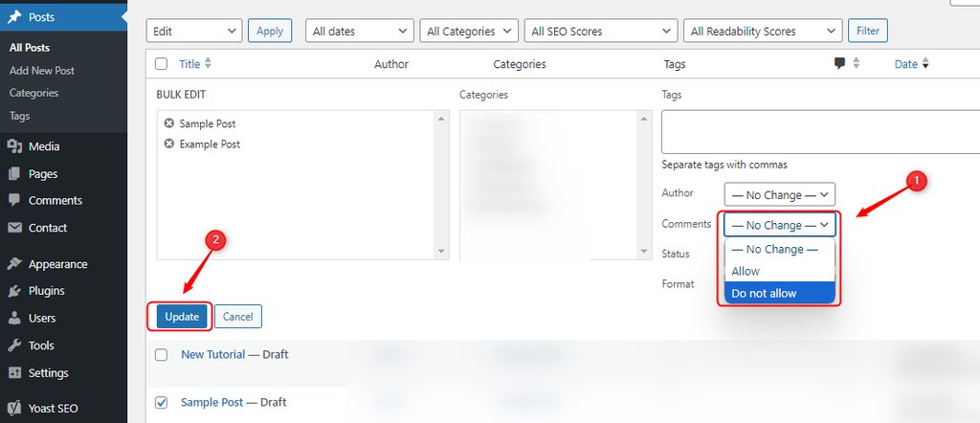Open the New Tutorial post link
This screenshot has width=980, height=423.
tap(213, 354)
